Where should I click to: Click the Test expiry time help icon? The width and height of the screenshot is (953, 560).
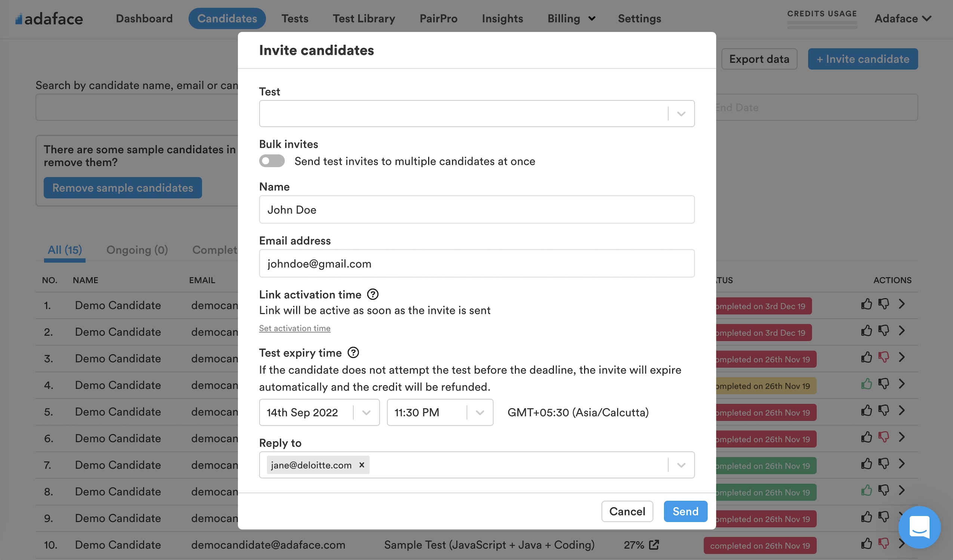(353, 352)
